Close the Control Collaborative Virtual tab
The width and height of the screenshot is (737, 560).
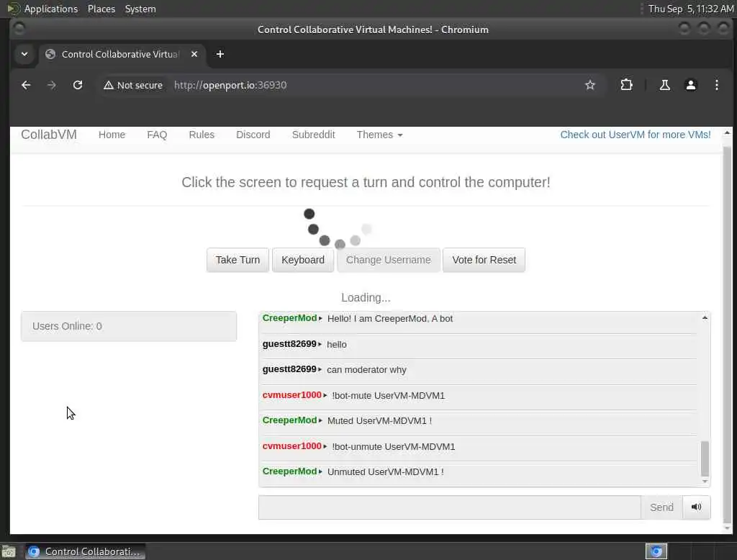click(x=194, y=54)
